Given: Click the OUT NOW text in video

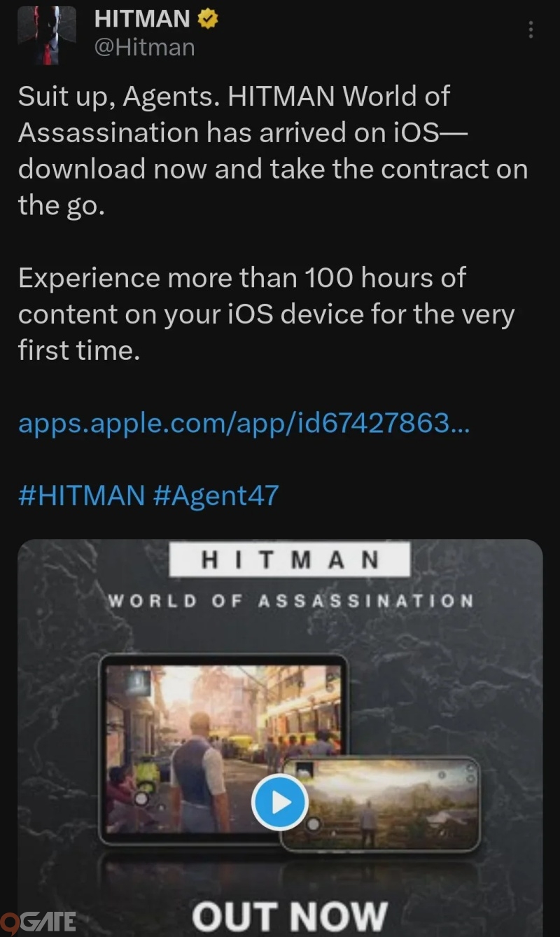Looking at the screenshot, I should 289,915.
